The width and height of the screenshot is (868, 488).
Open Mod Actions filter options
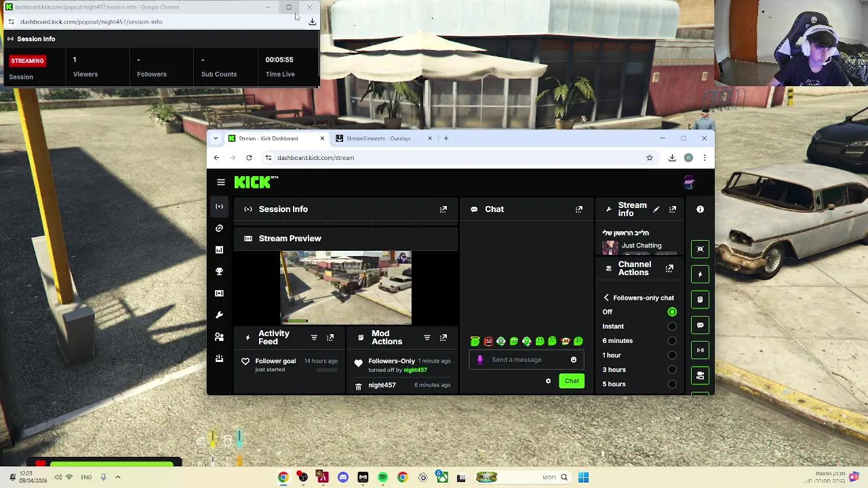427,338
